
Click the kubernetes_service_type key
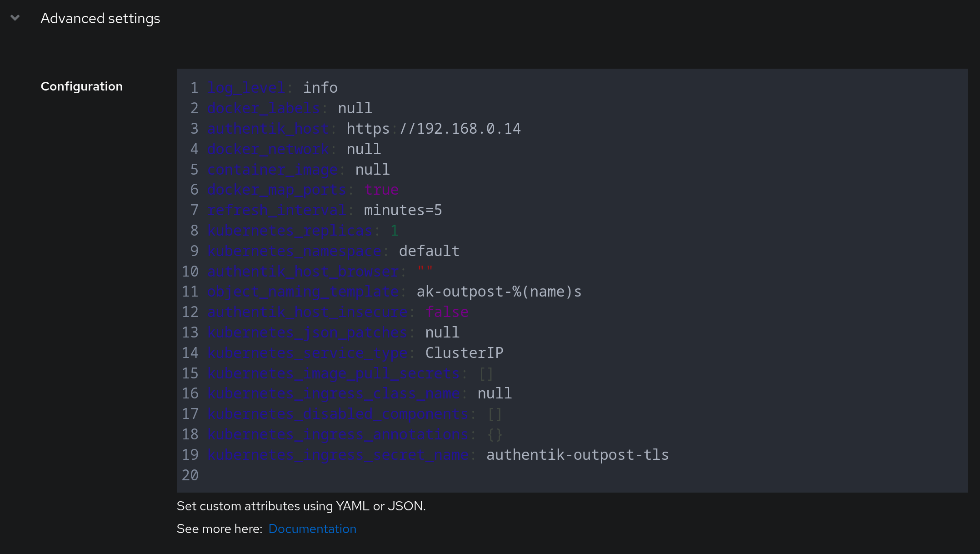(x=307, y=353)
